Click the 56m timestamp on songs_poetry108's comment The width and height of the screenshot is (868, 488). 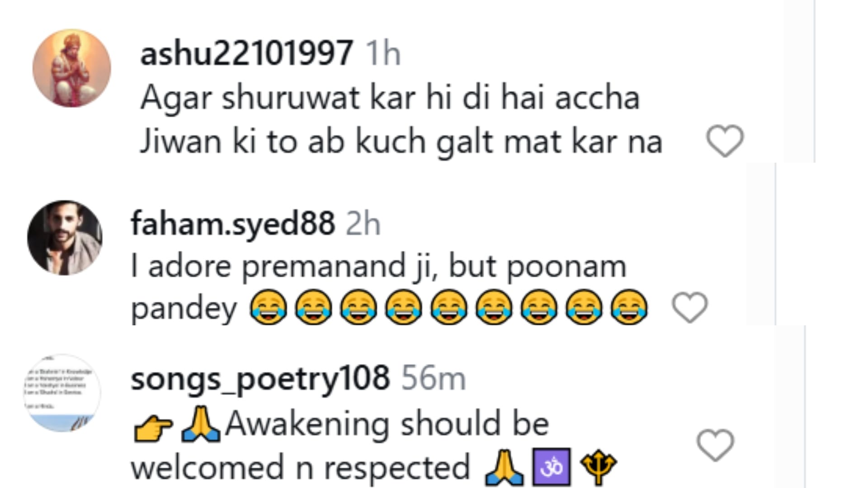pos(433,378)
